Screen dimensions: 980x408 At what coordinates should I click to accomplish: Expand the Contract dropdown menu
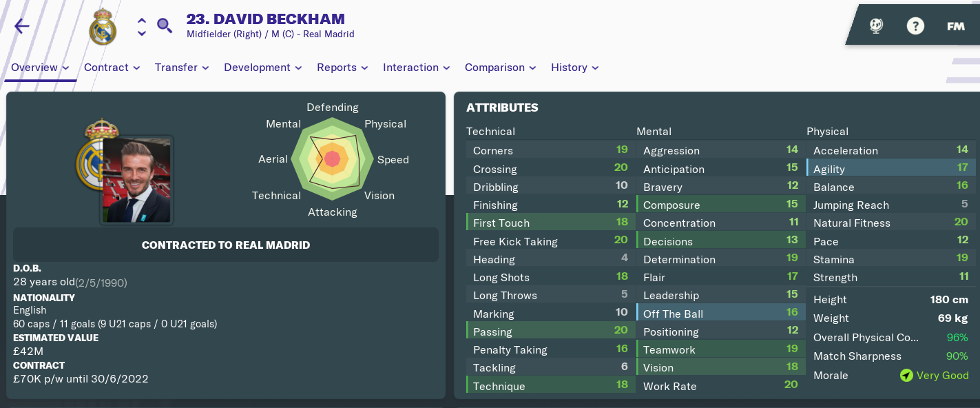[112, 68]
